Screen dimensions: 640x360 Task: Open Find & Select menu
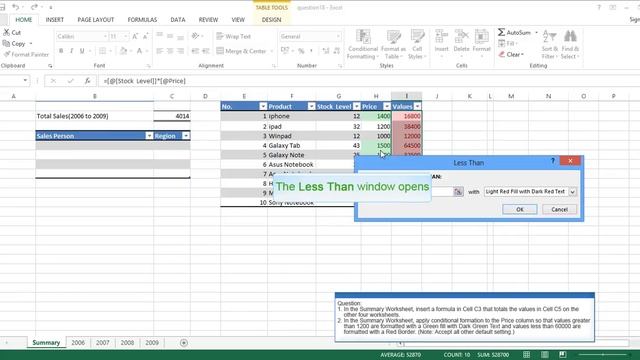point(570,44)
